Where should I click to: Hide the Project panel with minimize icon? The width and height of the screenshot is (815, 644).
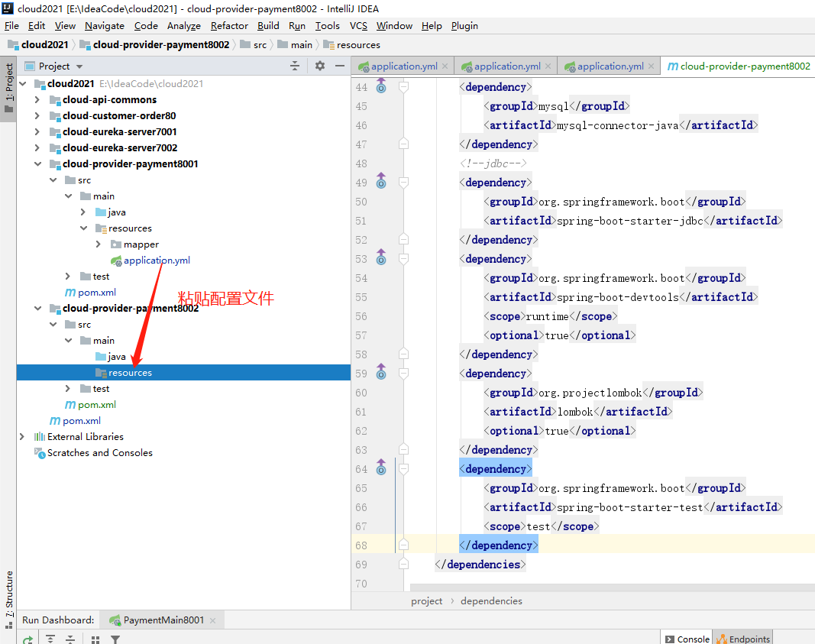pyautogui.click(x=340, y=66)
